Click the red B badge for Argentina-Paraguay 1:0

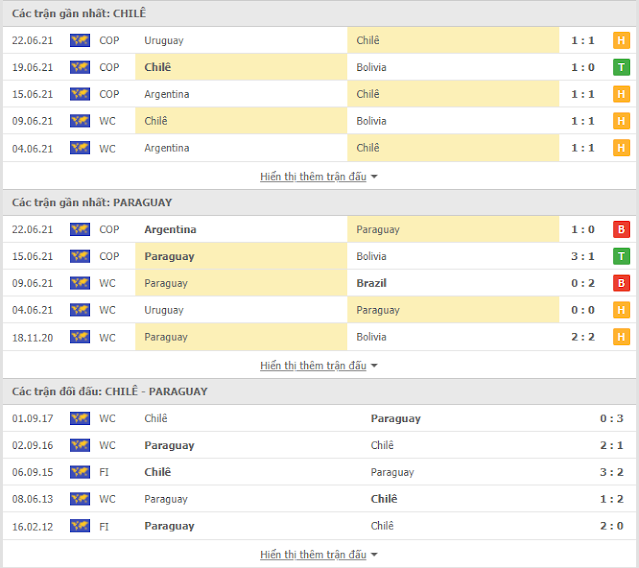(x=621, y=229)
